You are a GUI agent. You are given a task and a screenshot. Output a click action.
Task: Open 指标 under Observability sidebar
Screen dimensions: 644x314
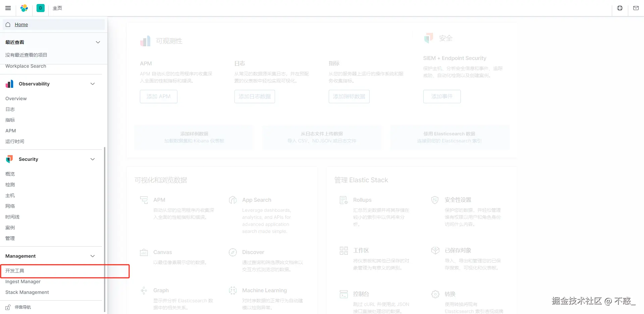[10, 120]
